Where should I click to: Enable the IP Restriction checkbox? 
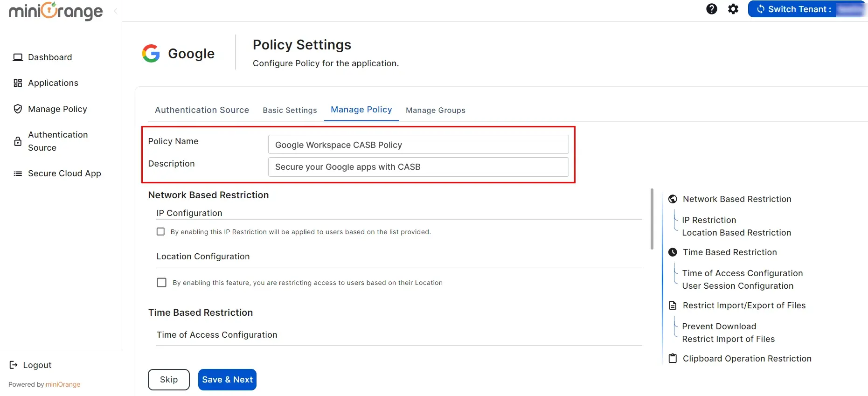click(x=160, y=232)
